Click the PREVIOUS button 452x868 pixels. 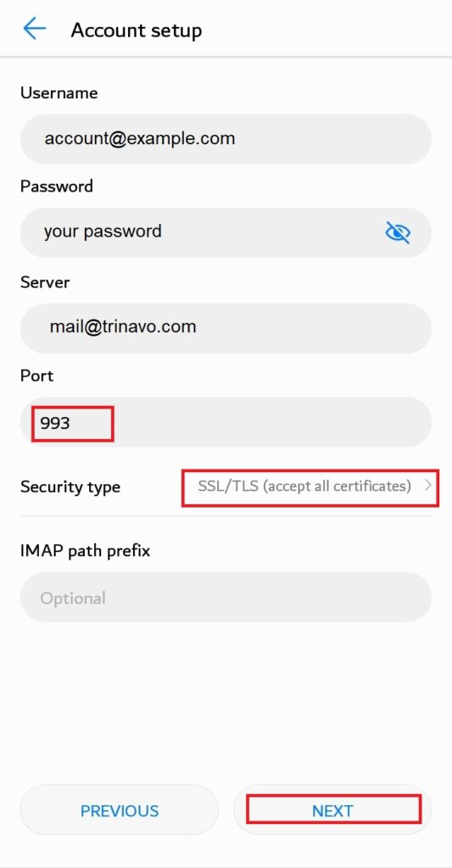tap(119, 810)
